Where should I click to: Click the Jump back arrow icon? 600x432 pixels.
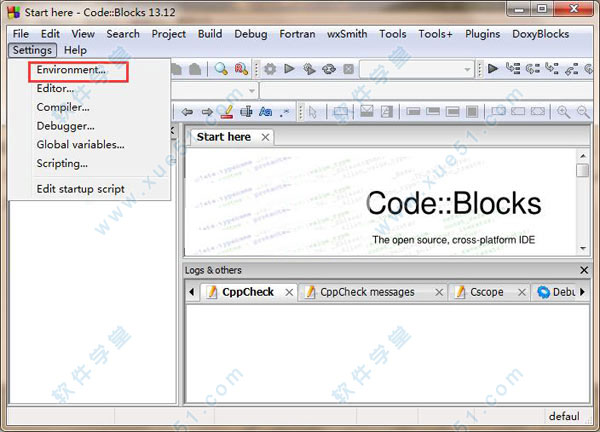tap(187, 112)
